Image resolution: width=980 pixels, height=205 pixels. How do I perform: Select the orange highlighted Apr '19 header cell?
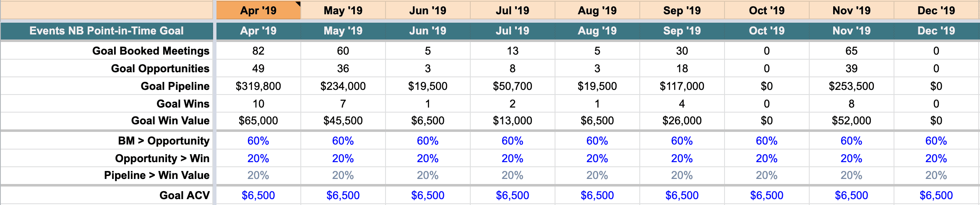(258, 11)
